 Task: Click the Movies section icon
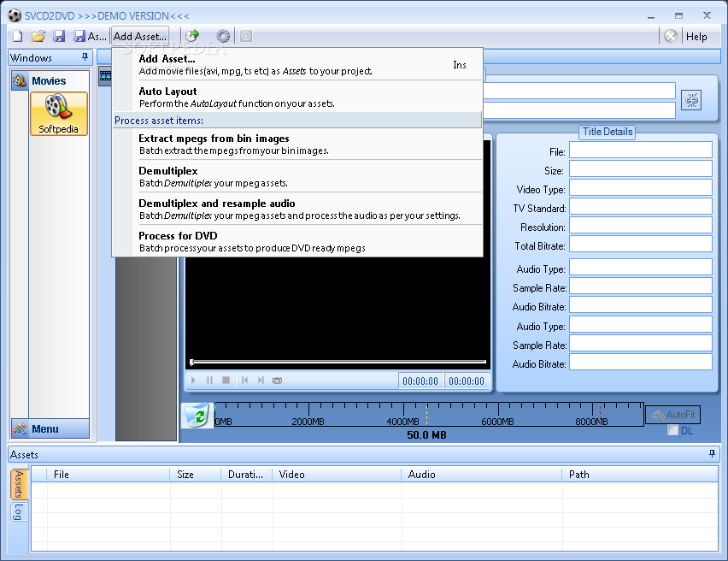click(20, 80)
